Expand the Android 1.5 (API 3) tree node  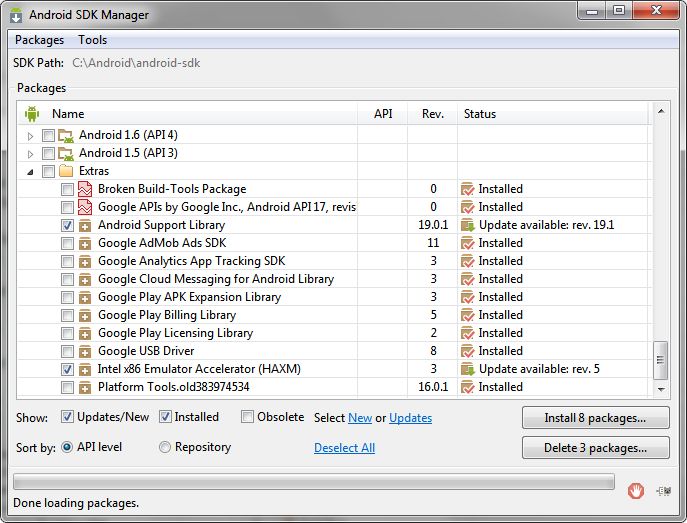click(x=30, y=154)
